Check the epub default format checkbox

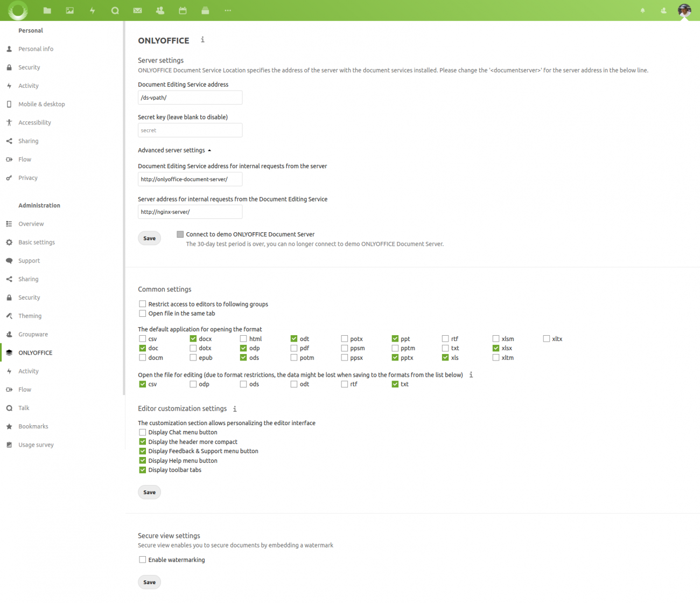pyautogui.click(x=193, y=358)
